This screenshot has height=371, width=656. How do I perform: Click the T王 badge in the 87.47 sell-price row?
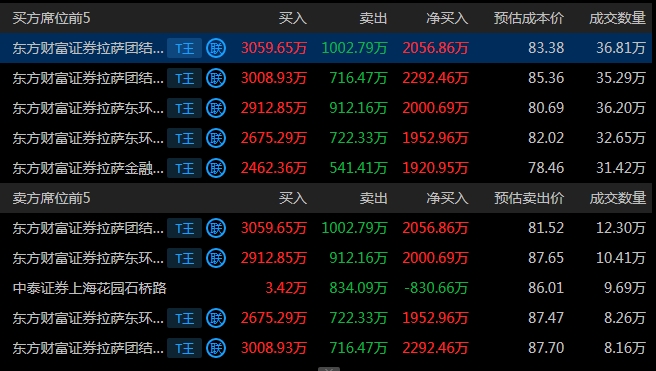(x=184, y=318)
